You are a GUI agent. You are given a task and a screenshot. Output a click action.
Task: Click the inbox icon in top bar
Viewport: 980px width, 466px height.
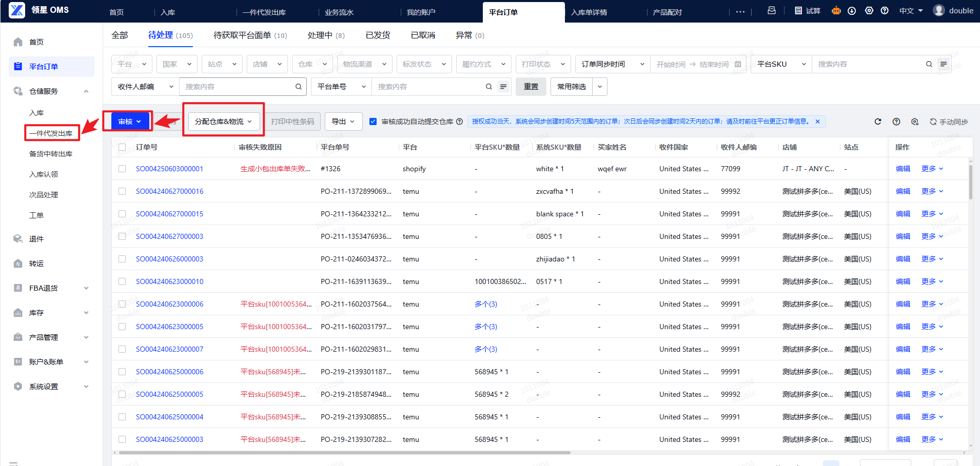(772, 11)
